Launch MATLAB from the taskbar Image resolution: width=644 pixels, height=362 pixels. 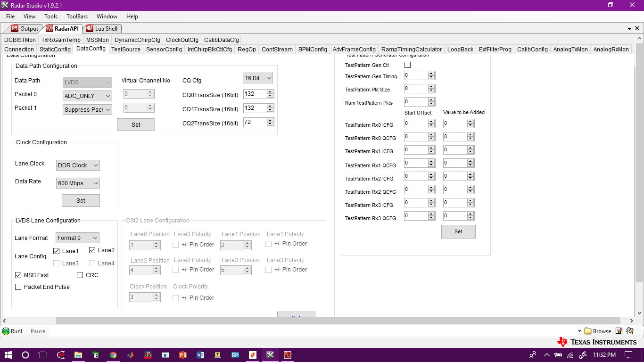131,355
